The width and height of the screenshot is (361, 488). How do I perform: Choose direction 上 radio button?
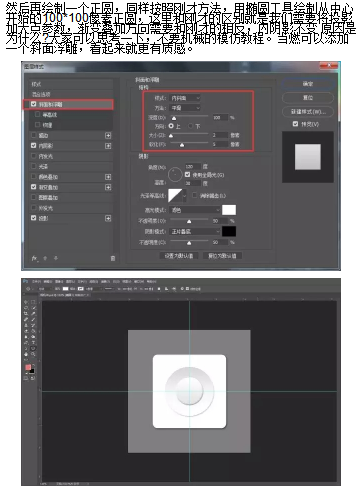click(171, 126)
